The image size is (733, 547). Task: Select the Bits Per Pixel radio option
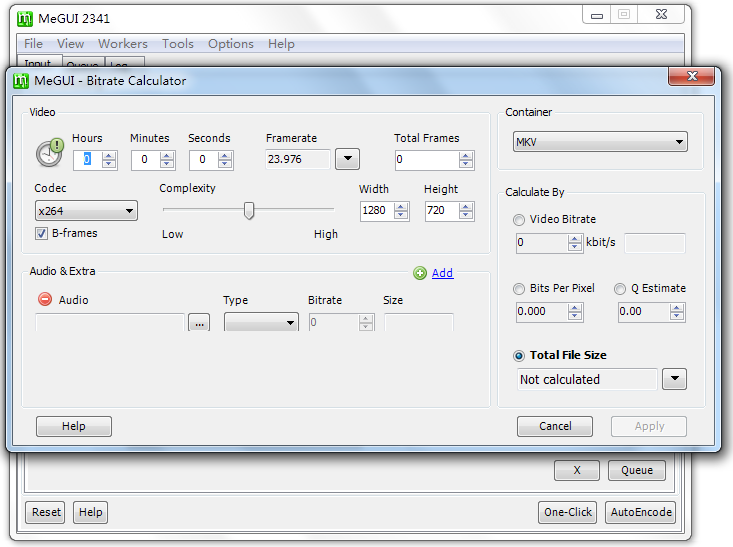(x=518, y=289)
